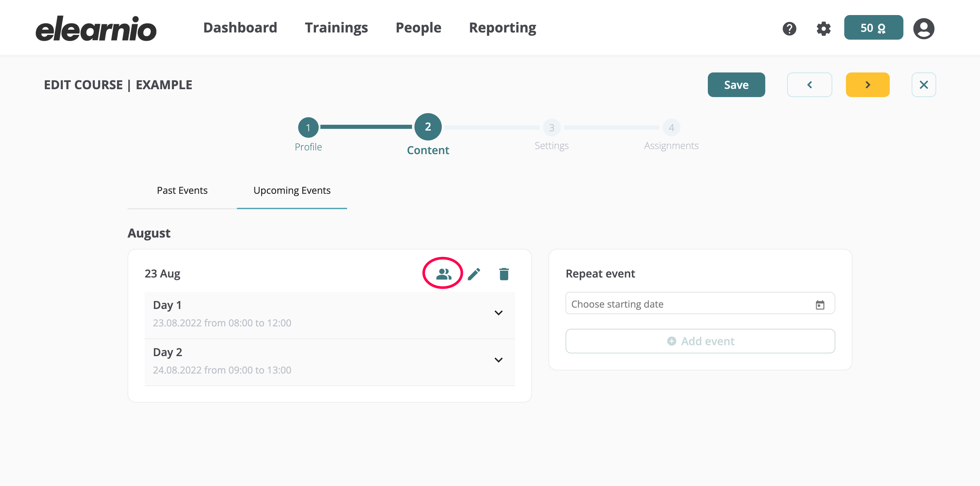This screenshot has width=980, height=486.
Task: Save the course
Action: coord(736,85)
